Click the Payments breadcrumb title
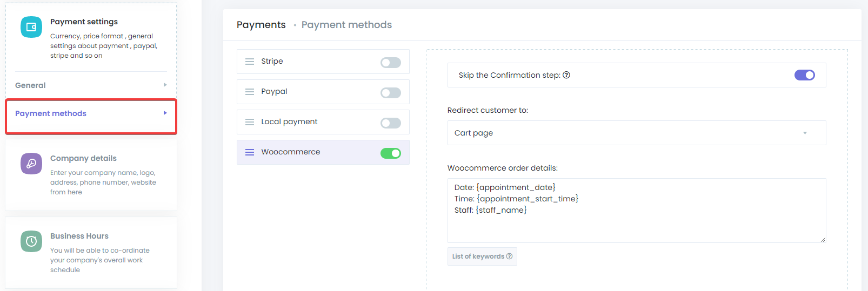This screenshot has width=868, height=291. (x=261, y=25)
